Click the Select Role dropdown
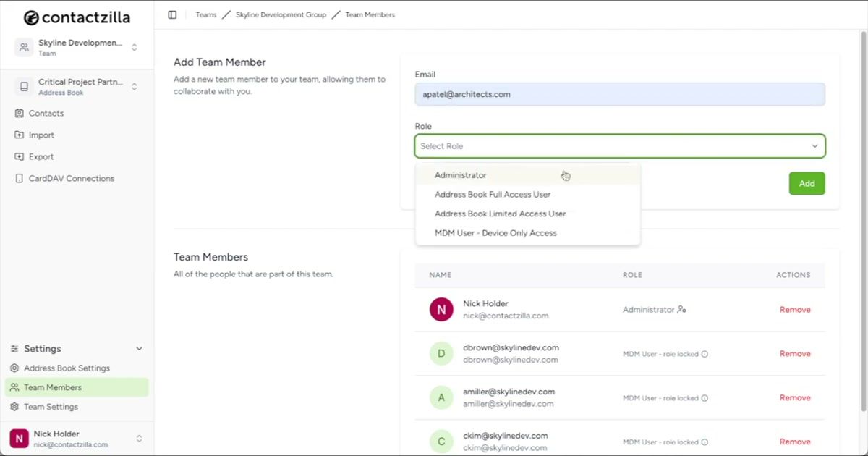 (x=620, y=146)
